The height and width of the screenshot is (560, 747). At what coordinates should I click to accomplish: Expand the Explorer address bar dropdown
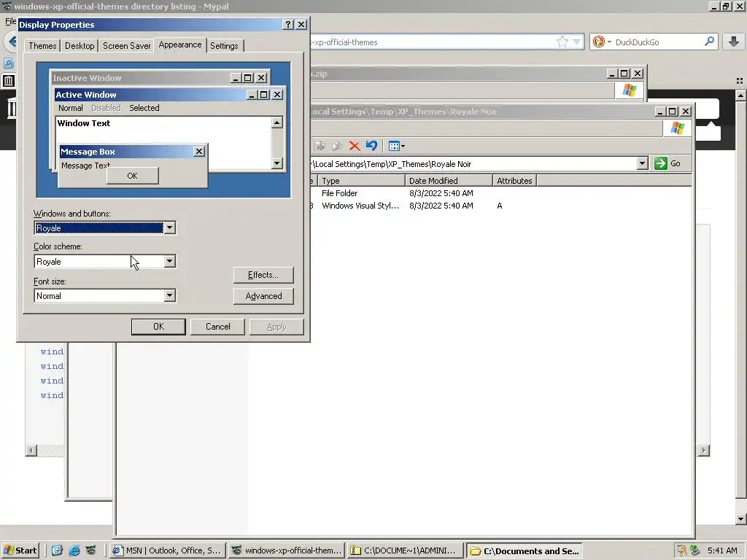[642, 163]
